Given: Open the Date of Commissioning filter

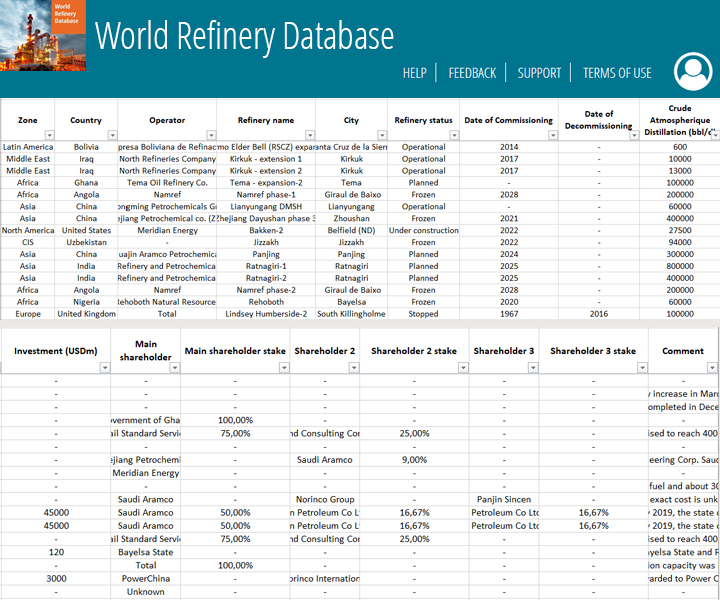Looking at the screenshot, I should click(x=551, y=135).
